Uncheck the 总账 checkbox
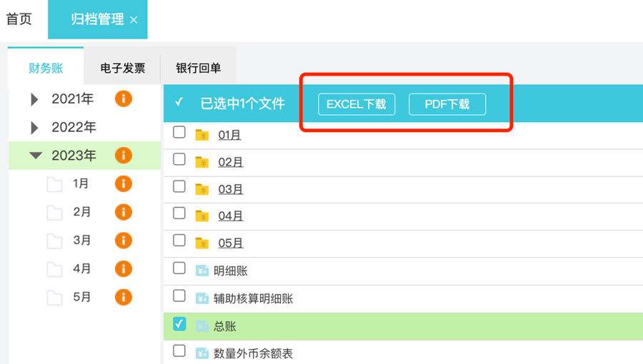This screenshot has width=643, height=364. point(179,325)
